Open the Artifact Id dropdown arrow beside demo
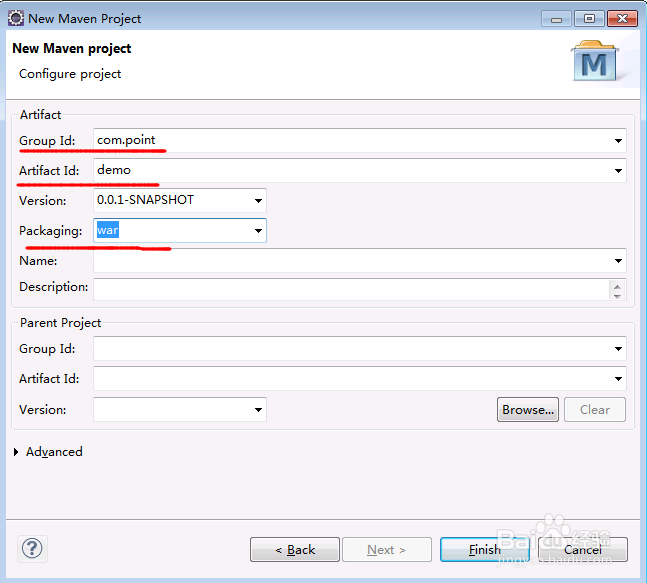 [618, 171]
